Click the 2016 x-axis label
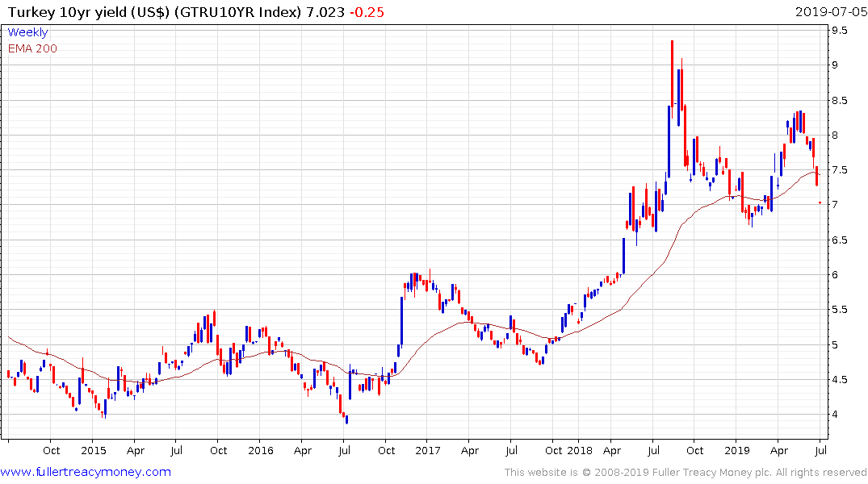 (x=261, y=450)
